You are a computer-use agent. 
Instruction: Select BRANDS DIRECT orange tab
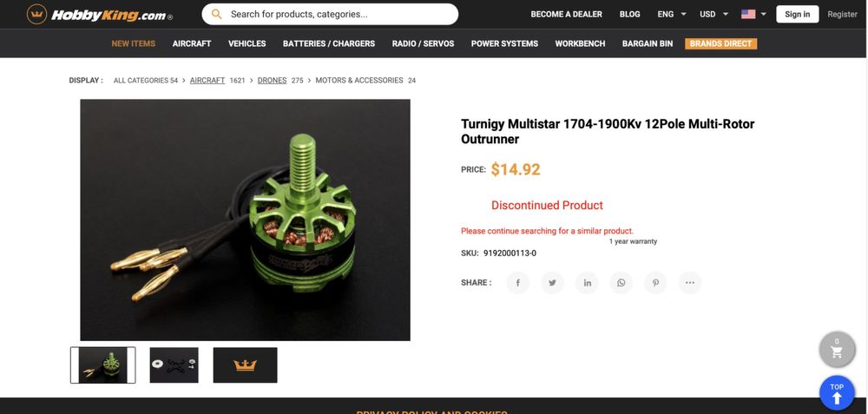(720, 43)
